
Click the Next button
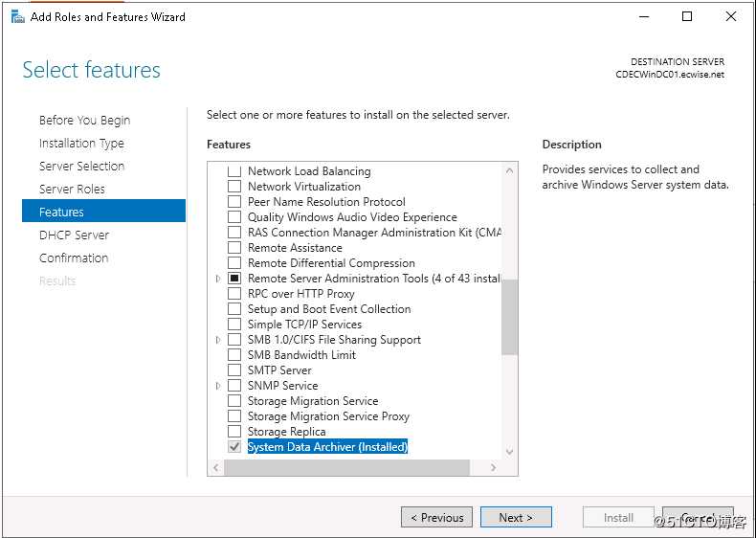[x=516, y=517]
